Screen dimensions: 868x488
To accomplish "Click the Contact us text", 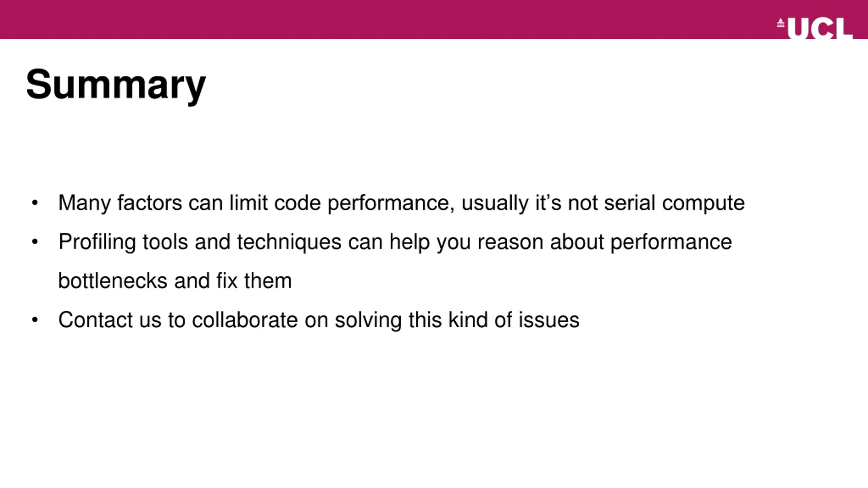I will (x=110, y=320).
